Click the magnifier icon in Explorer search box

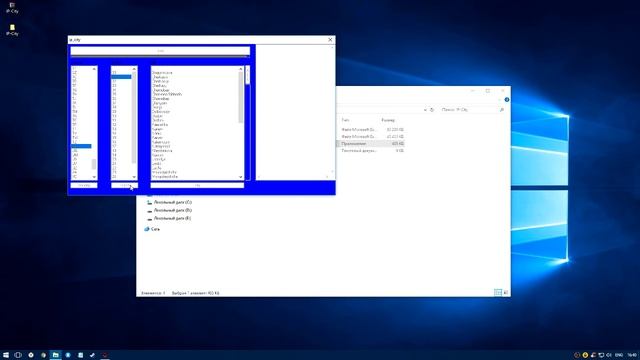point(502,110)
